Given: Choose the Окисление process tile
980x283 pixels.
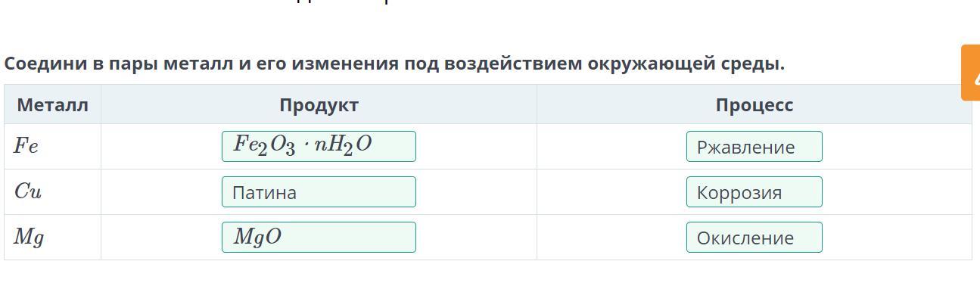Looking at the screenshot, I should click(754, 237).
